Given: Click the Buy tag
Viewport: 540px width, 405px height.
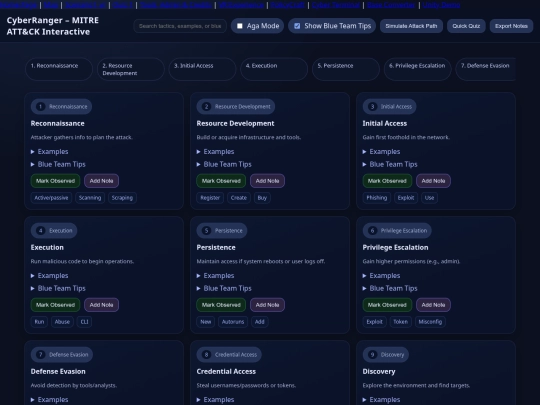Looking at the screenshot, I should click(262, 198).
